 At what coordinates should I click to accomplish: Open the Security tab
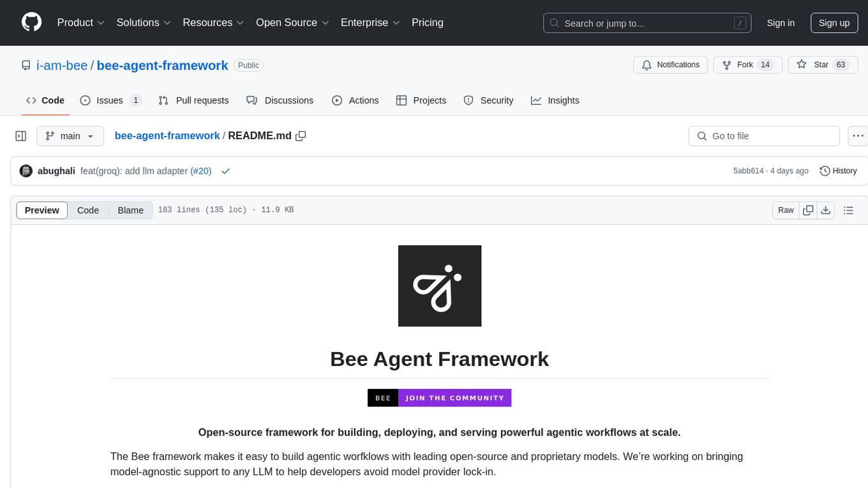pyautogui.click(x=488, y=100)
